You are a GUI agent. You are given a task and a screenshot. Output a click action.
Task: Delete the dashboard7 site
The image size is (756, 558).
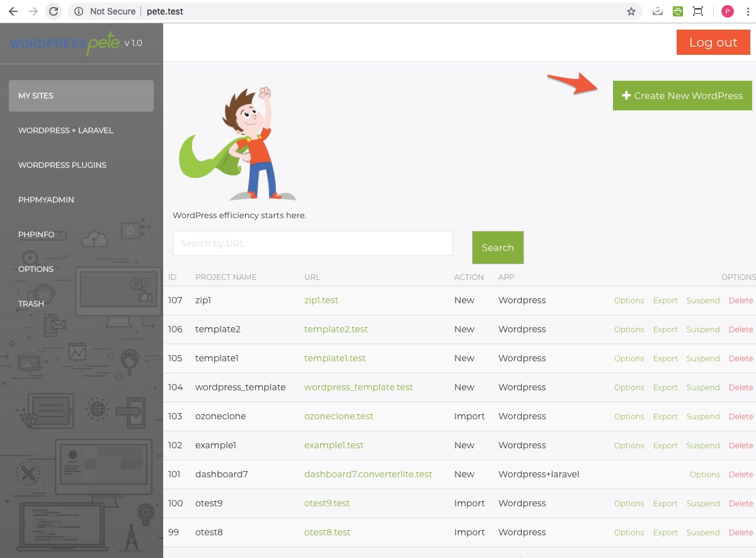tap(741, 475)
